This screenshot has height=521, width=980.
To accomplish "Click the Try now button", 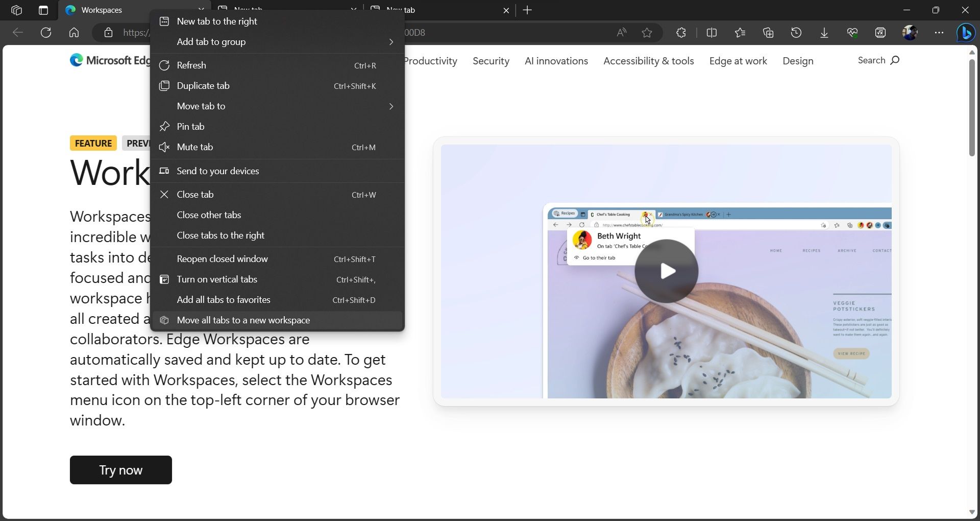I will coord(120,469).
